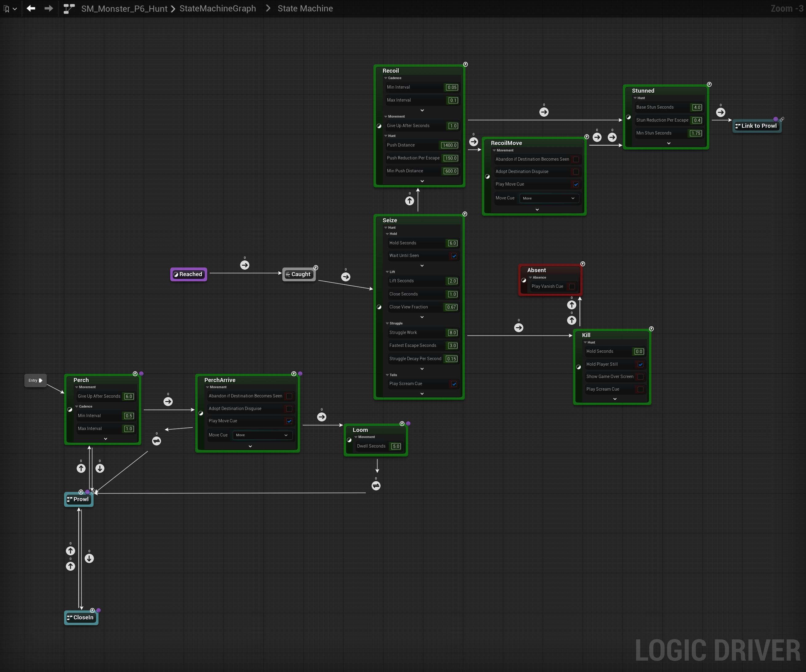806x672 pixels.
Task: Go forward with the right arrow
Action: (x=49, y=8)
